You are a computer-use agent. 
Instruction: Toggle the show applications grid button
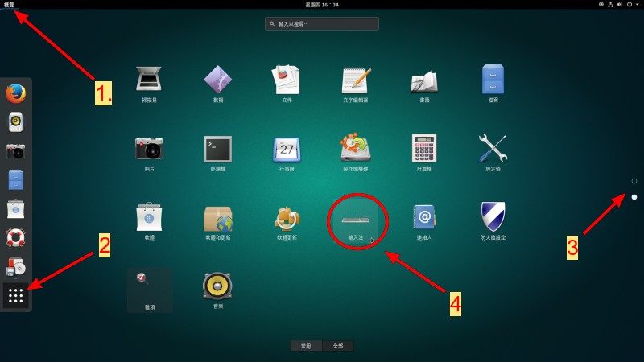click(15, 295)
